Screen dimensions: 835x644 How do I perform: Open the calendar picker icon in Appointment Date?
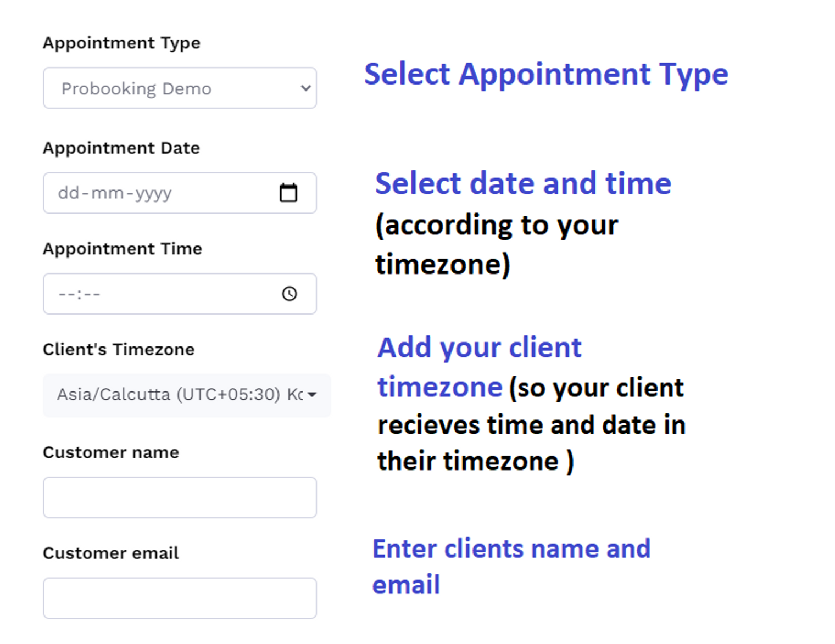(288, 193)
